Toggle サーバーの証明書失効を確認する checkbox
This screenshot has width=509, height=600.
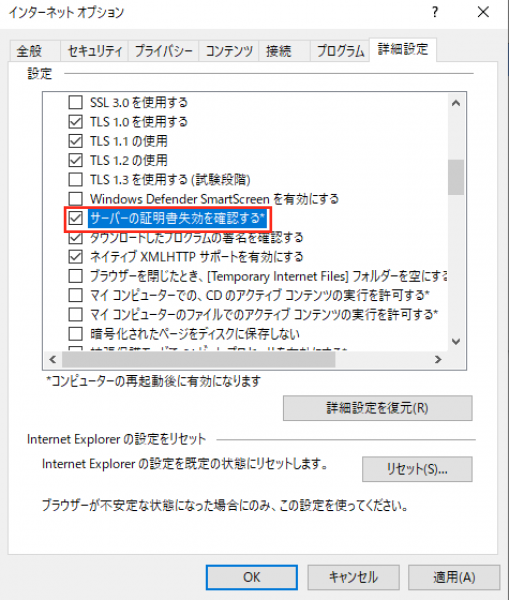[75, 218]
